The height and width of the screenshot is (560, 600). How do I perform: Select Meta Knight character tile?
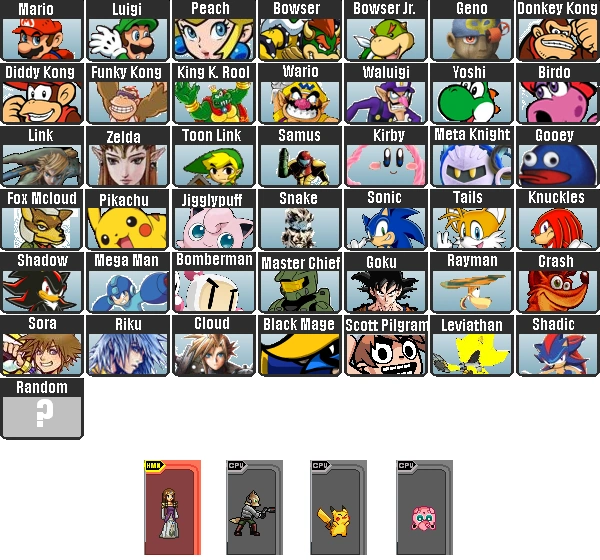[471, 157]
